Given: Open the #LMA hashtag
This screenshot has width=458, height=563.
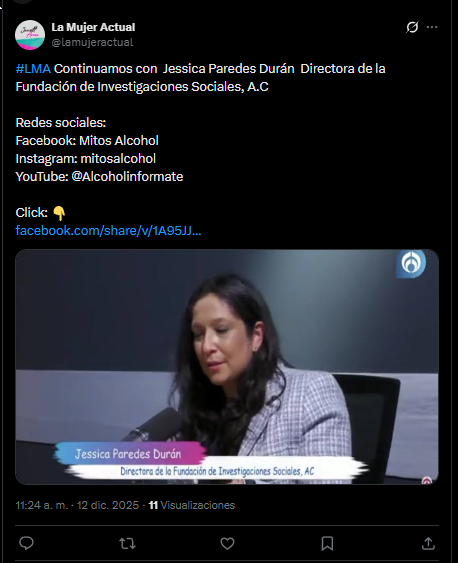Looking at the screenshot, I should [33, 69].
